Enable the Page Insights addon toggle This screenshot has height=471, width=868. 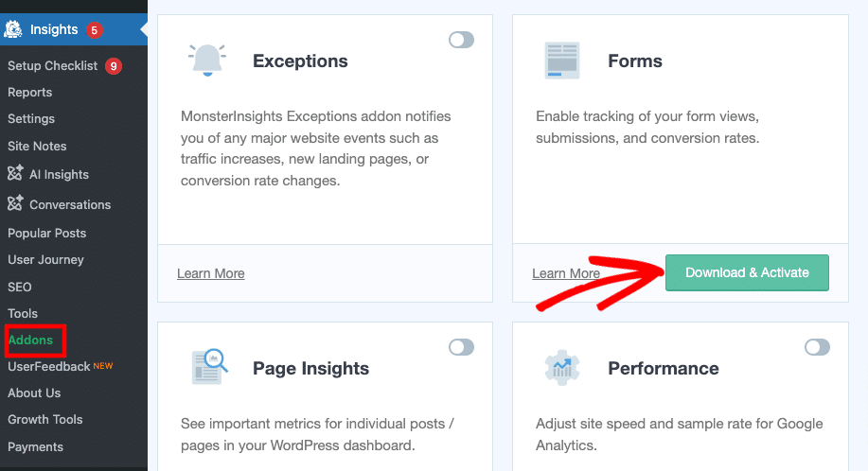pos(461,347)
